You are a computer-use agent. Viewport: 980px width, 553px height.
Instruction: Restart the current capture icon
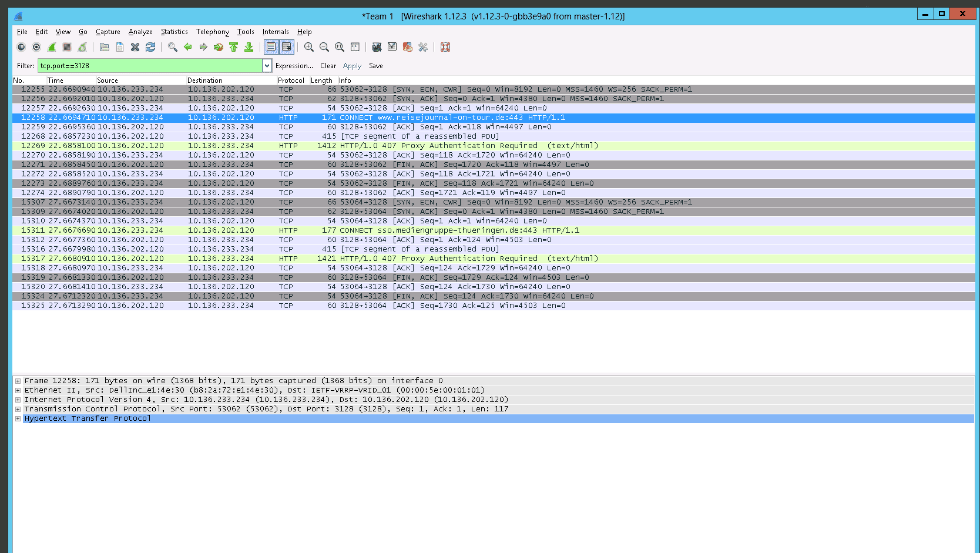[82, 47]
